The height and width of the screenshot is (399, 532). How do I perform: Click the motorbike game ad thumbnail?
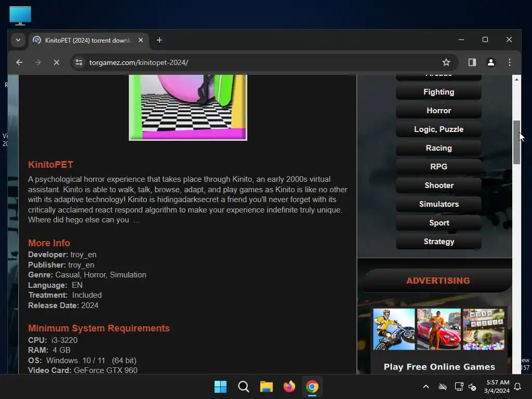(x=394, y=329)
